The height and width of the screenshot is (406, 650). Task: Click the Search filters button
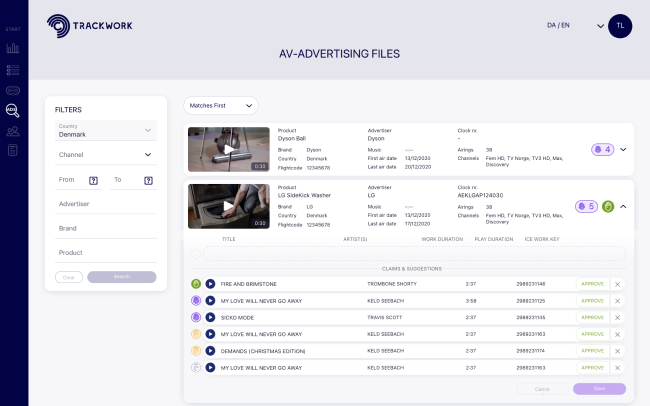(121, 277)
